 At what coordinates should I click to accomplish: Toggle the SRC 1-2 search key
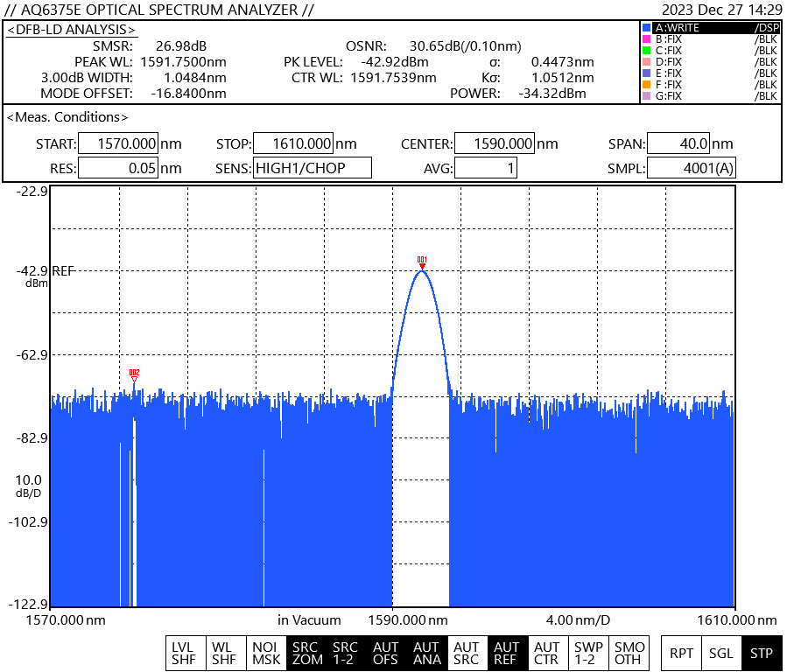[x=346, y=653]
